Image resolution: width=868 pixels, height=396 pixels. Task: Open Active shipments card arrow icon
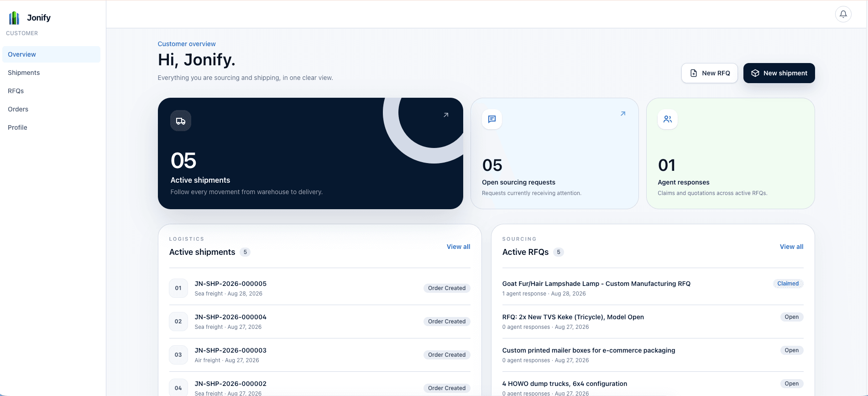click(x=446, y=115)
